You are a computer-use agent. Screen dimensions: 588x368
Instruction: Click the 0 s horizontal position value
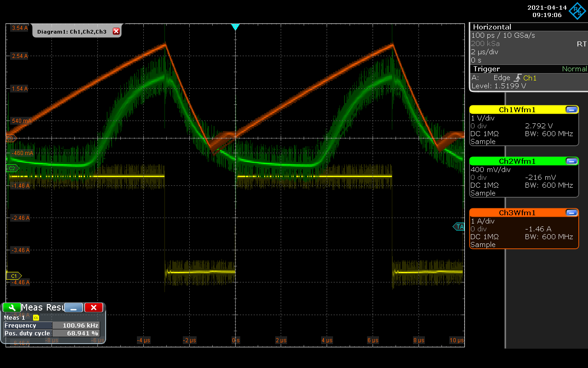click(x=475, y=60)
